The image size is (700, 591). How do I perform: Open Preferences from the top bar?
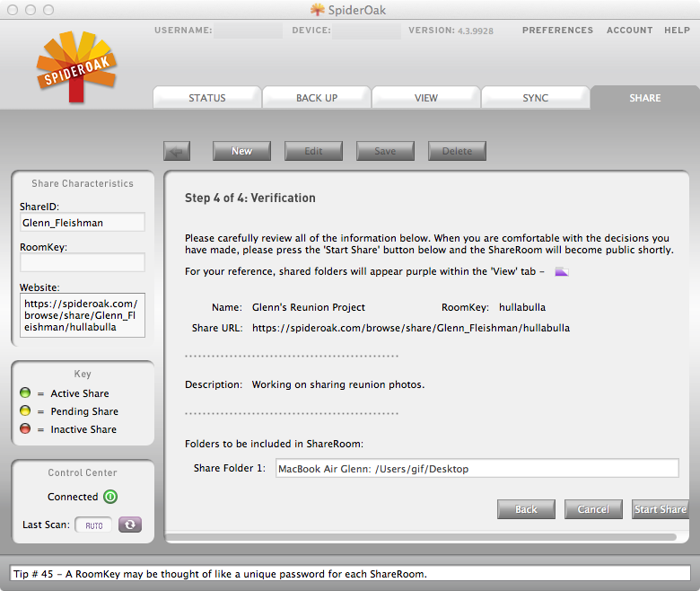(557, 31)
